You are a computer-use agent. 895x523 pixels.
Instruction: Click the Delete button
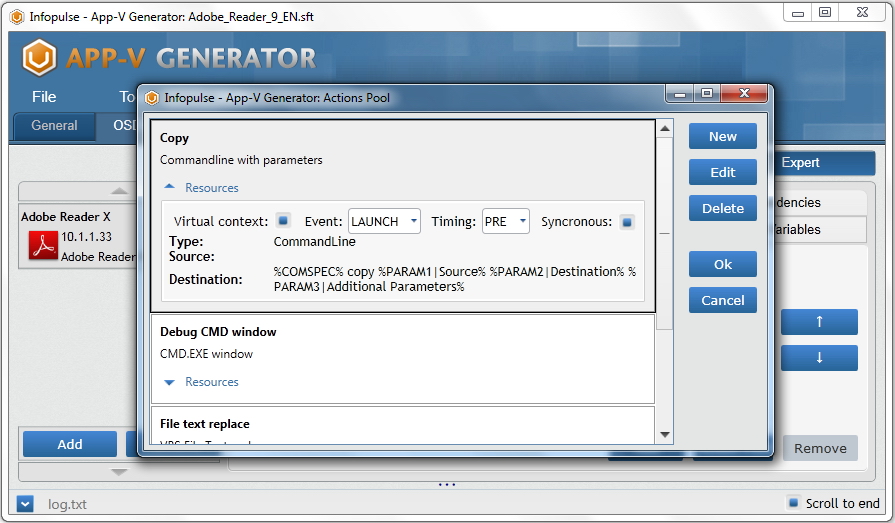click(722, 209)
